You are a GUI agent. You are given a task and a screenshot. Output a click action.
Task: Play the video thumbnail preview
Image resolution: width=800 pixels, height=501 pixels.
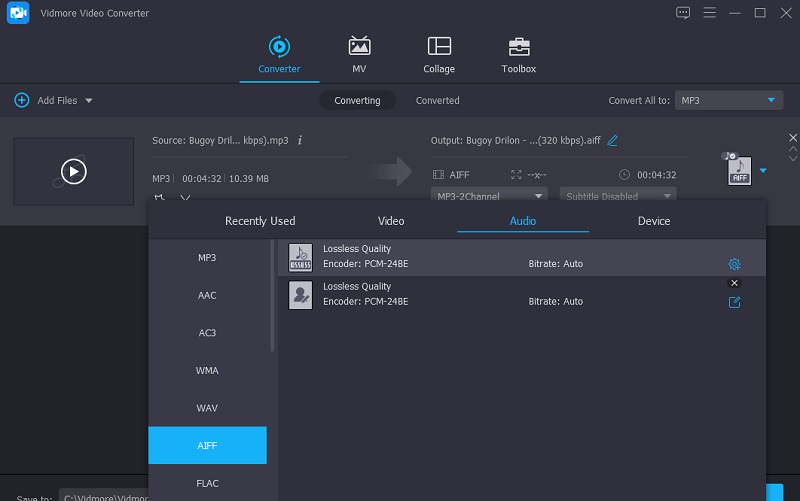coord(73,172)
